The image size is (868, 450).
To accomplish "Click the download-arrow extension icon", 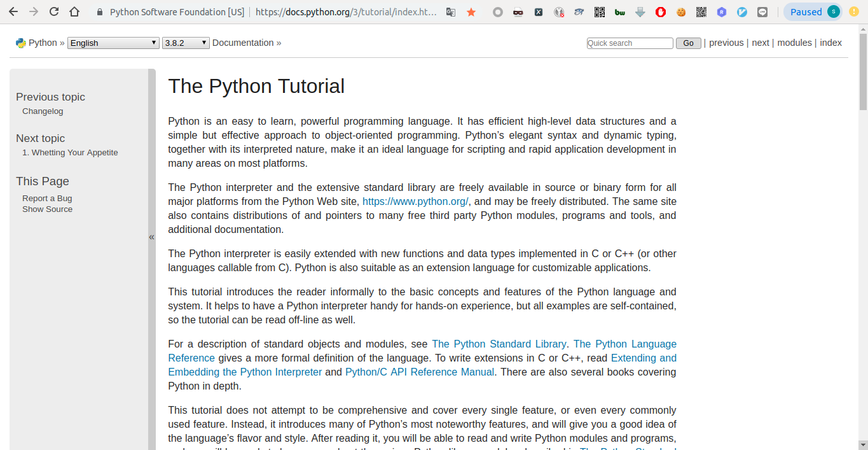I will click(640, 11).
